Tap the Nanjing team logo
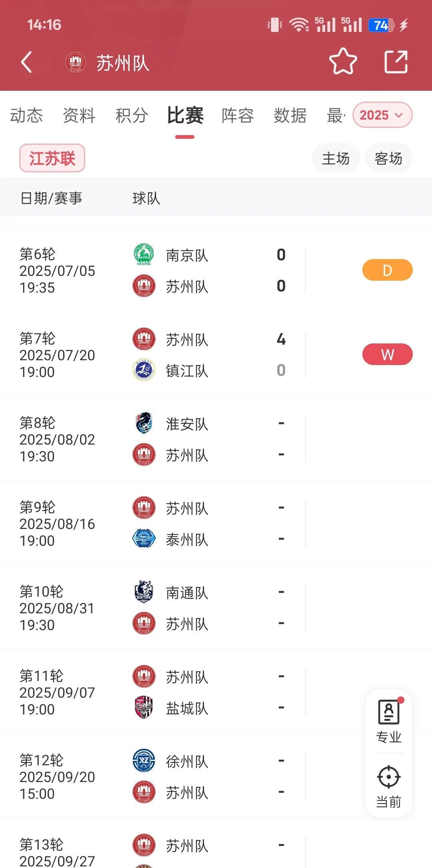This screenshot has width=432, height=868. click(144, 255)
